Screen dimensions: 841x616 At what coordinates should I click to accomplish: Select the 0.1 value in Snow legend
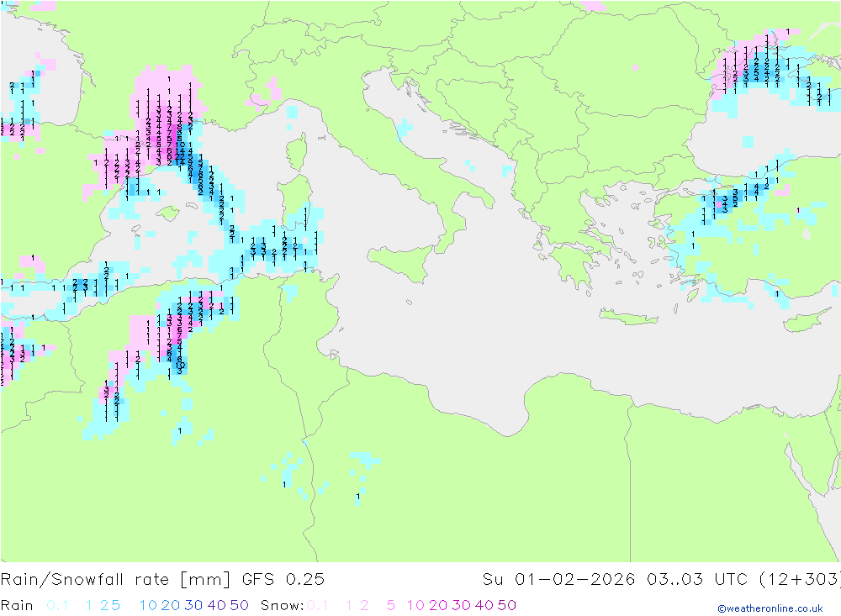tap(318, 605)
